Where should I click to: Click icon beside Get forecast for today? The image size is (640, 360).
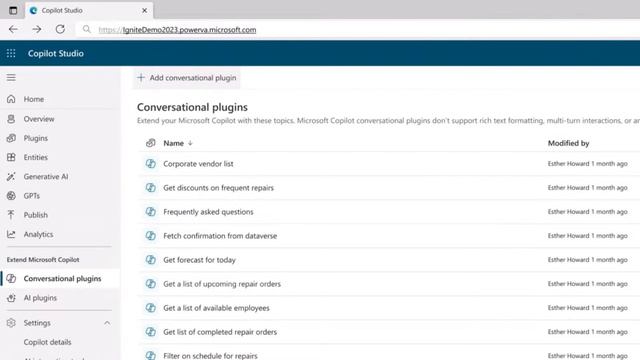coord(151,260)
